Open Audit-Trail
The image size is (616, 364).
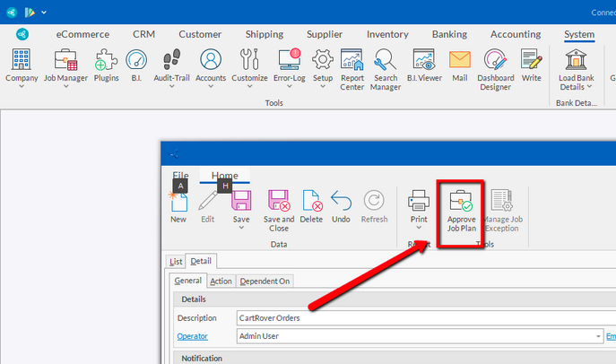pyautogui.click(x=171, y=65)
